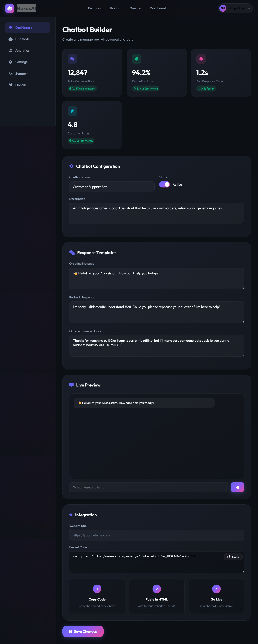Click the Resolution Rate checkmark icon
This screenshot has width=258, height=644.
tap(137, 59)
